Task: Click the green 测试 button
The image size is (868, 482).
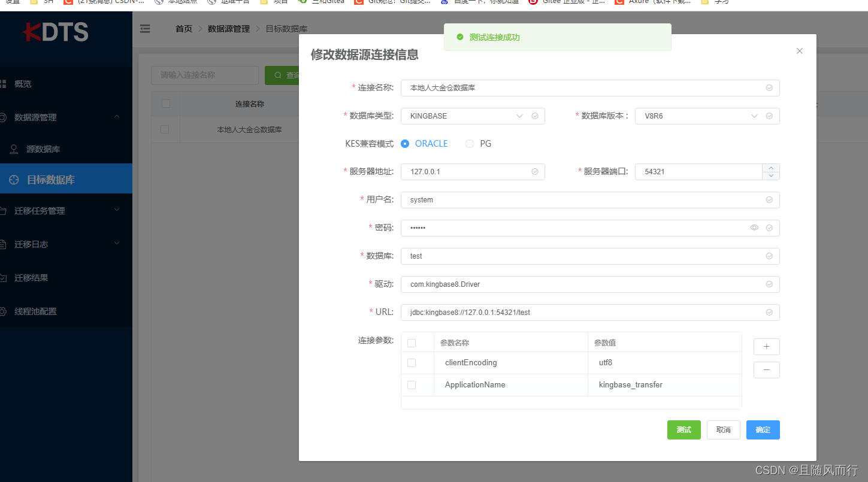Action: [683, 430]
